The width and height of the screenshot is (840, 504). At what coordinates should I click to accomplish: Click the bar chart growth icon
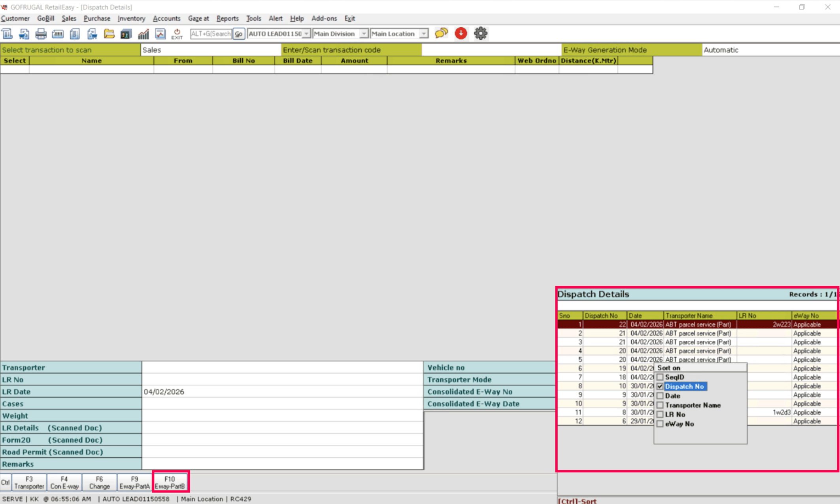143,34
